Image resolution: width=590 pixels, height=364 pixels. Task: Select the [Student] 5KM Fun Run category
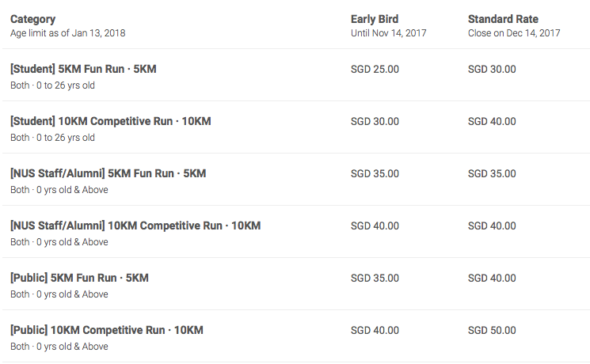83,70
